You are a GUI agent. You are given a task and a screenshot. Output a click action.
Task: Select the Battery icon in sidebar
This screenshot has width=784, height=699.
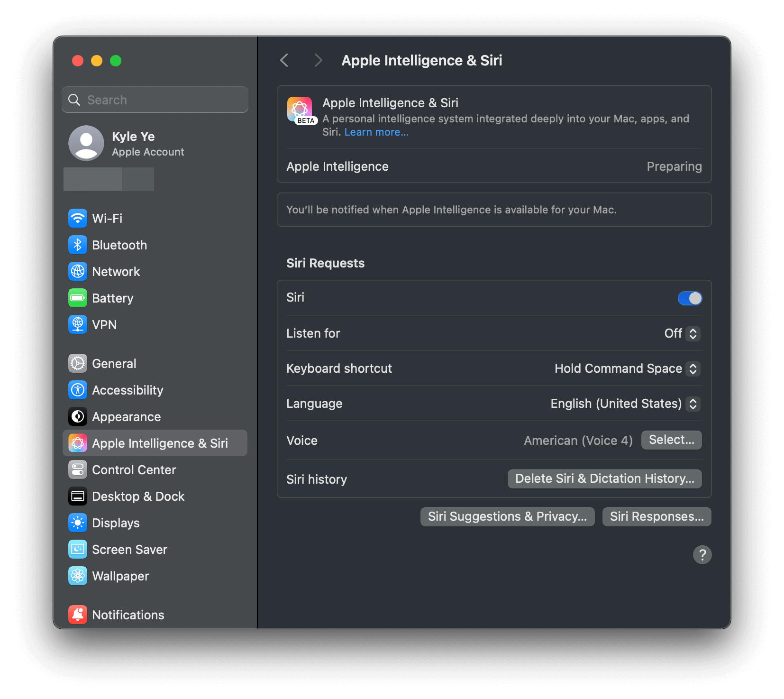point(78,298)
